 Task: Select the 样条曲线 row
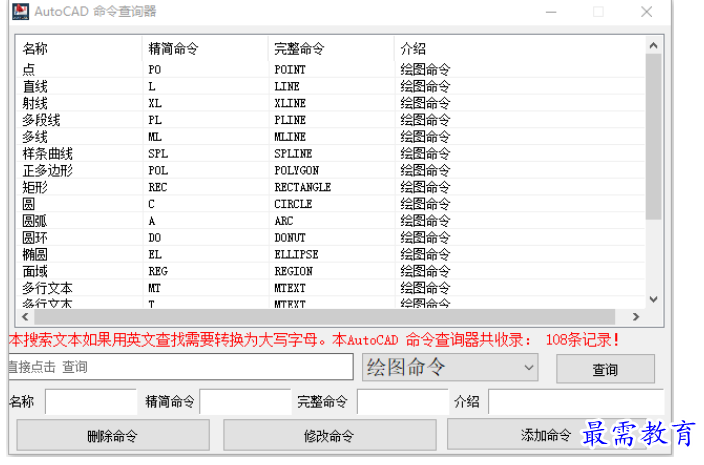click(331, 154)
